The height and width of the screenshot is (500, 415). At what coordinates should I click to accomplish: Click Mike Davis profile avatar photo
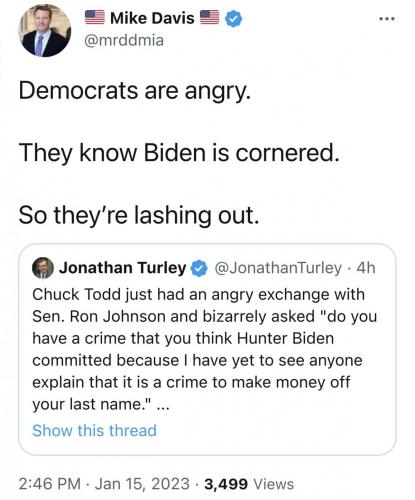pos(45,31)
